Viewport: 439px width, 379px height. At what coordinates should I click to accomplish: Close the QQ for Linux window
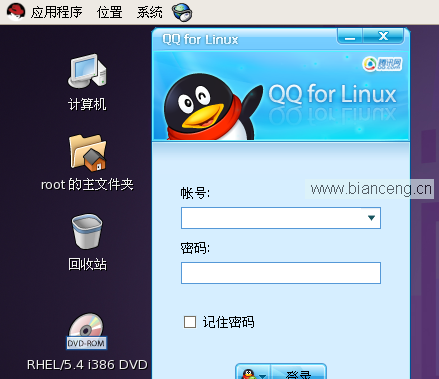click(384, 36)
